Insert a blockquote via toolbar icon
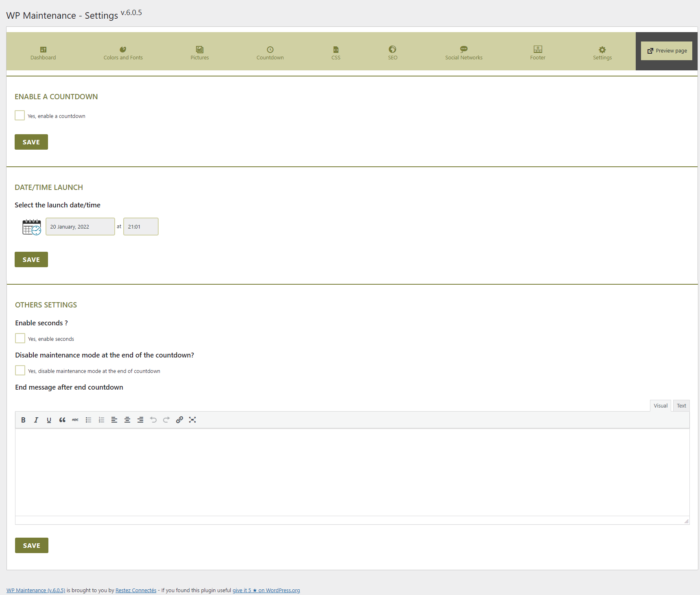 pyautogui.click(x=62, y=420)
